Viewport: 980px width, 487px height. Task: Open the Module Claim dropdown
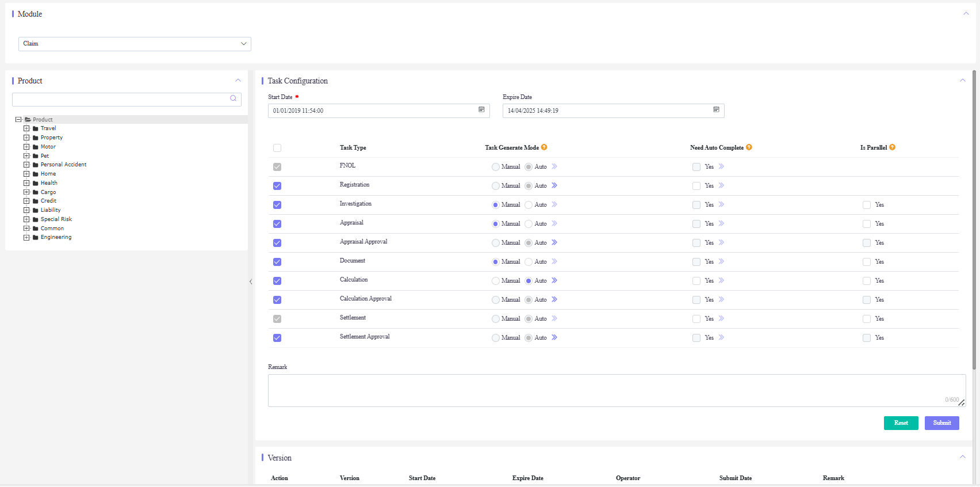coord(135,44)
